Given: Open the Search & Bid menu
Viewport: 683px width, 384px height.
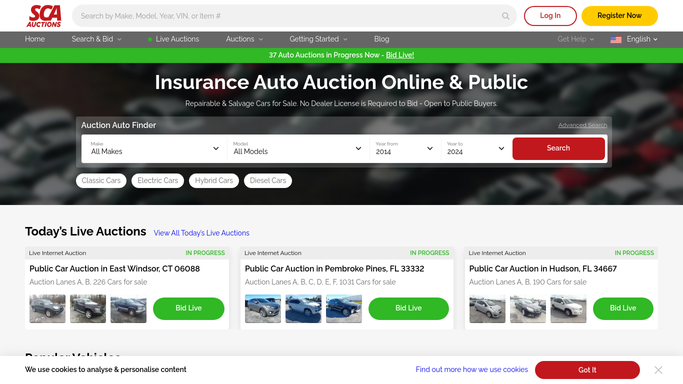Looking at the screenshot, I should (x=96, y=39).
